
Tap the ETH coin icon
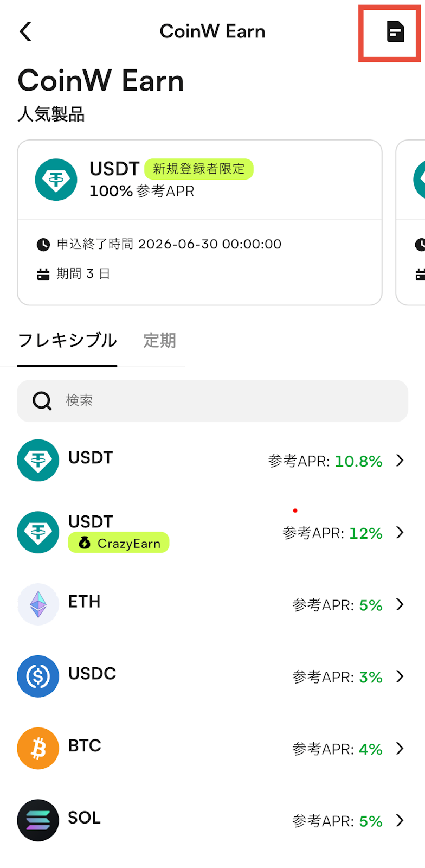(x=38, y=604)
